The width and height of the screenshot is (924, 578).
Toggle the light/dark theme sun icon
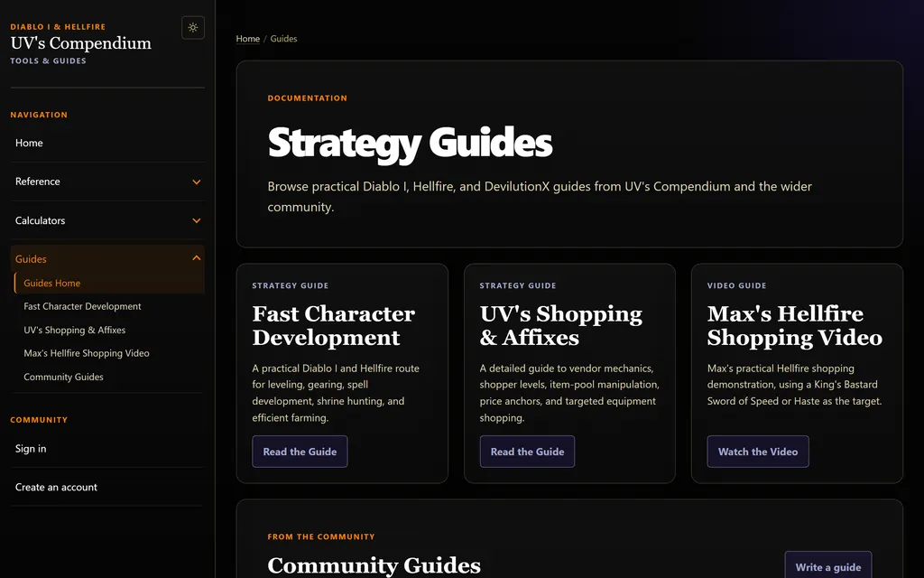click(193, 28)
